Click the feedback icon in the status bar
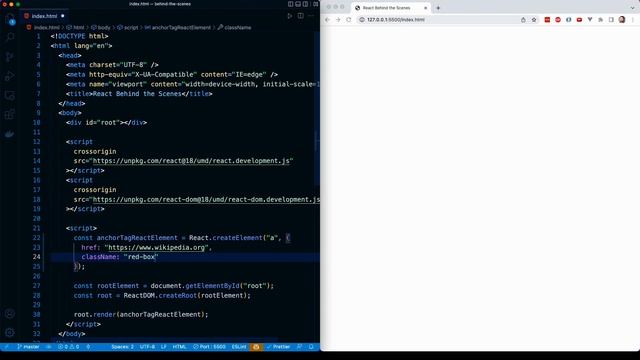This screenshot has height=360, width=640. click(300, 347)
